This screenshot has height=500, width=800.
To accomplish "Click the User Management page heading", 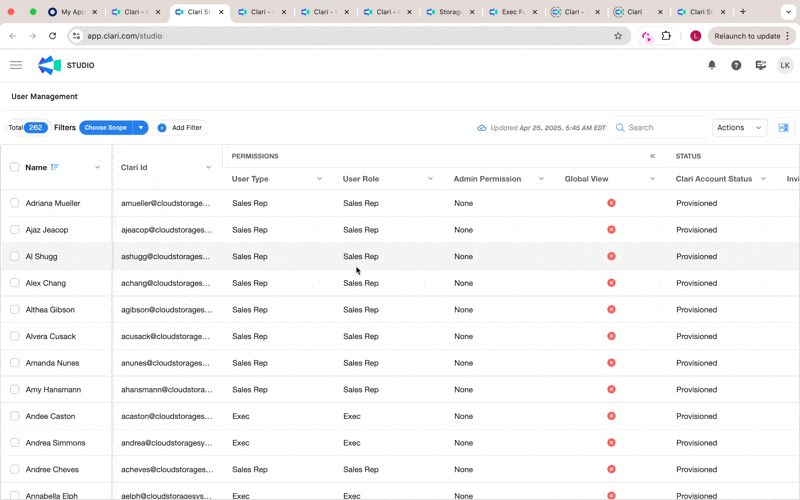I will pyautogui.click(x=44, y=96).
